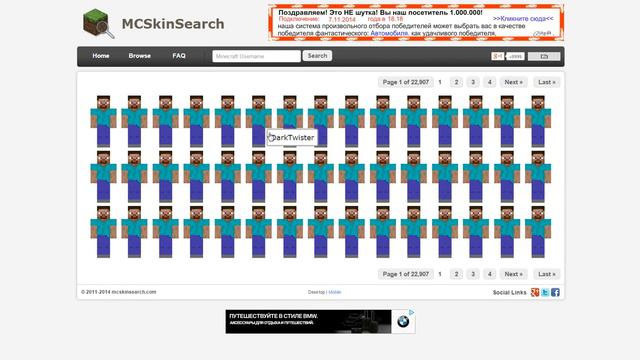This screenshot has width=640, height=360.
Task: Open the Browse menu item
Action: pos(140,56)
